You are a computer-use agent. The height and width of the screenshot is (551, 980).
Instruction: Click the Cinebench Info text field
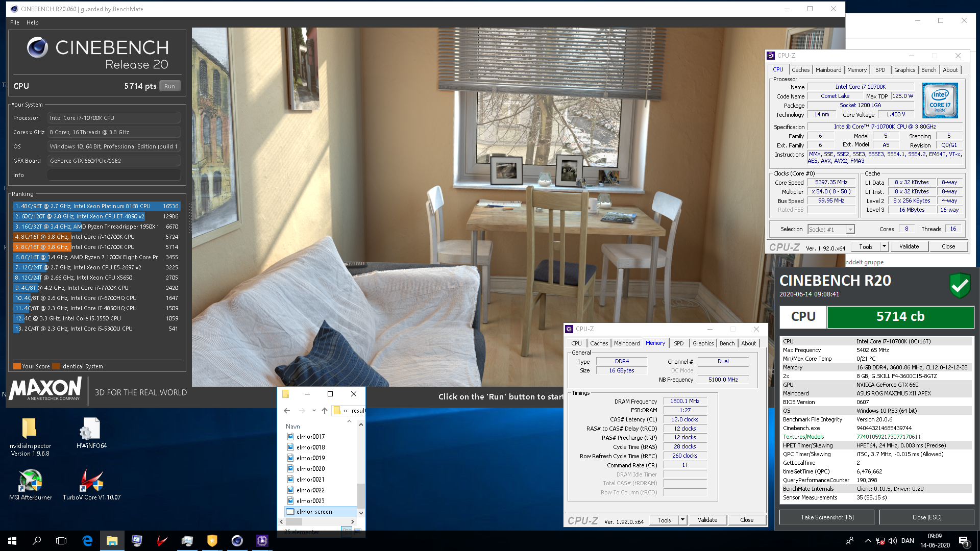(x=114, y=175)
